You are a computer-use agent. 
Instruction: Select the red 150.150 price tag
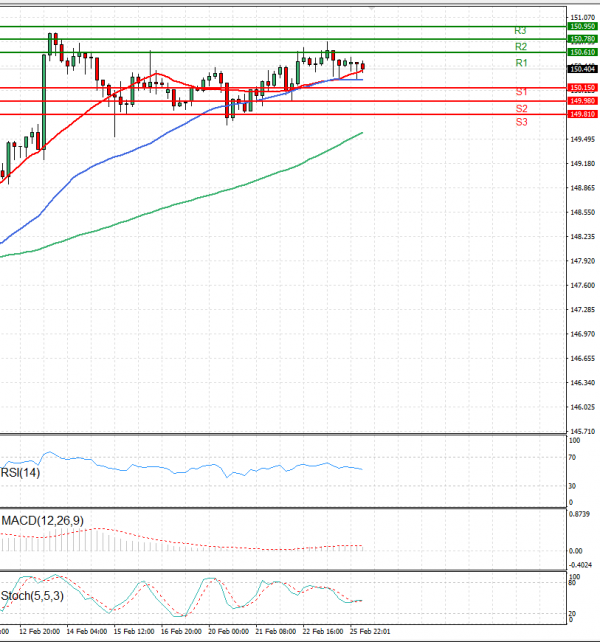pos(582,88)
